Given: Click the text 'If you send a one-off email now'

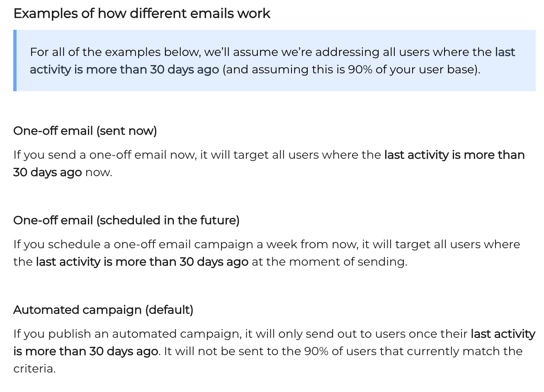Looking at the screenshot, I should (105, 155).
